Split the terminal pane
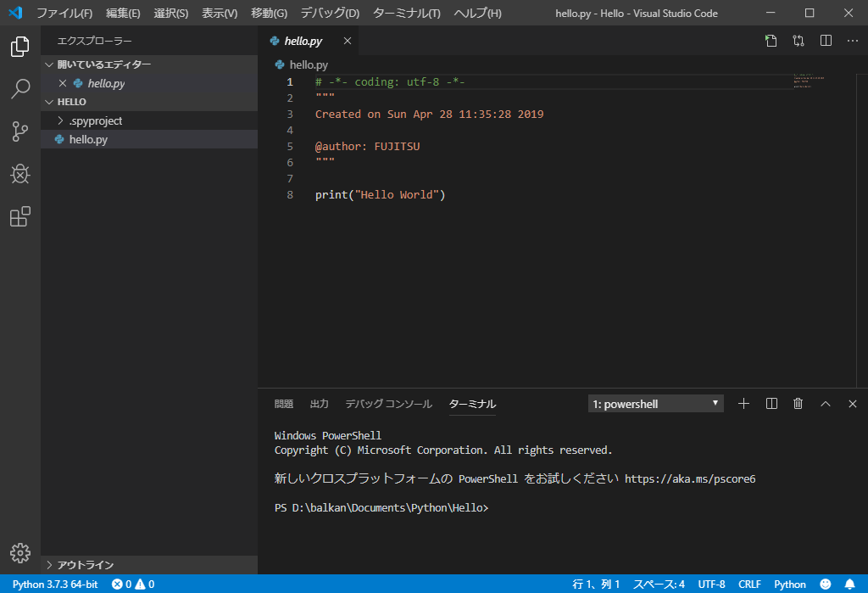The width and height of the screenshot is (868, 593). [771, 403]
